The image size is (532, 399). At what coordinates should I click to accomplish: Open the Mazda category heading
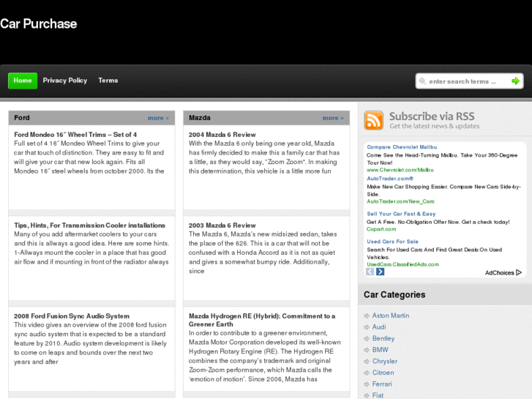point(200,118)
